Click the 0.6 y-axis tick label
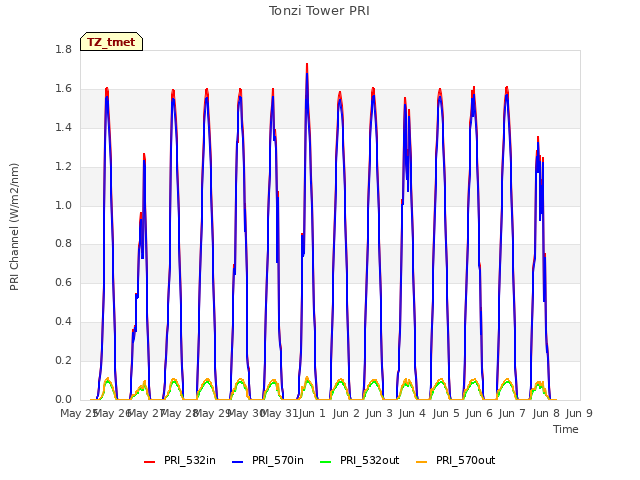Screen dimensions: 640x480 [x=63, y=282]
